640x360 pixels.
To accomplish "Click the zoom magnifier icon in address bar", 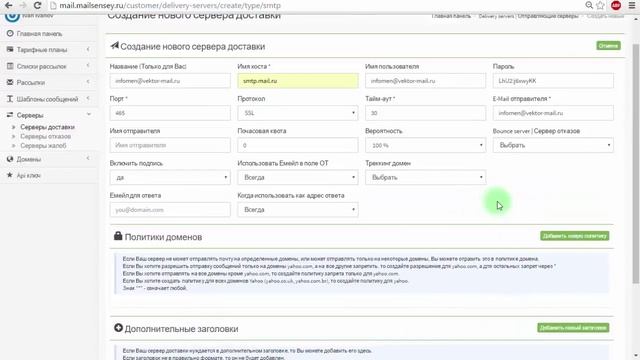I will pos(589,5).
